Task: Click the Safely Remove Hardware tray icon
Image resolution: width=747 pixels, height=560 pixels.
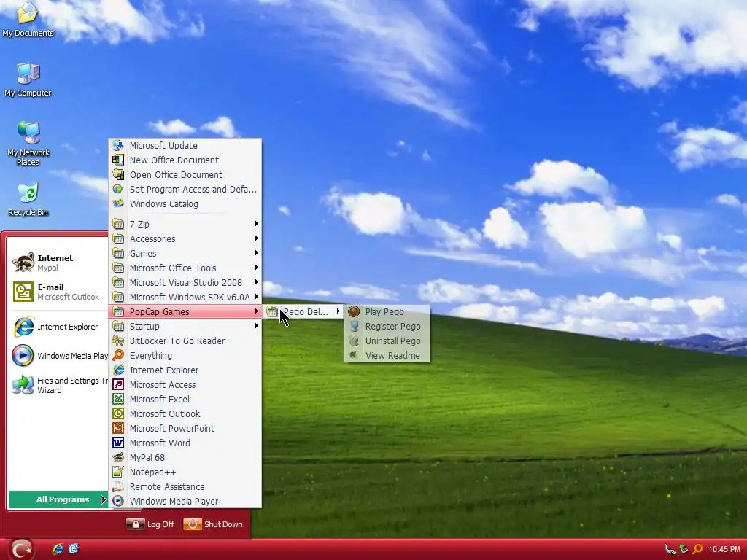Action: [x=684, y=549]
